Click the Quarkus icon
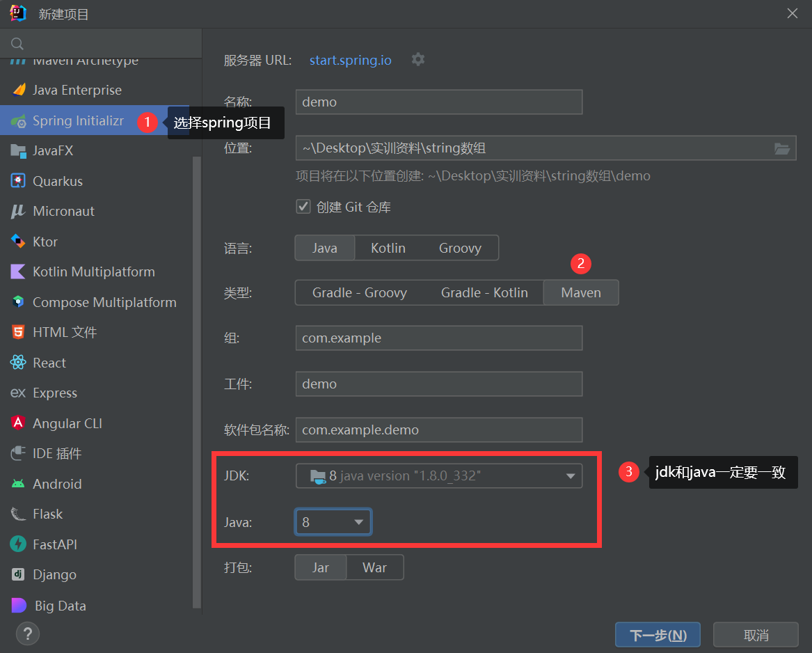812x653 pixels. 18,181
